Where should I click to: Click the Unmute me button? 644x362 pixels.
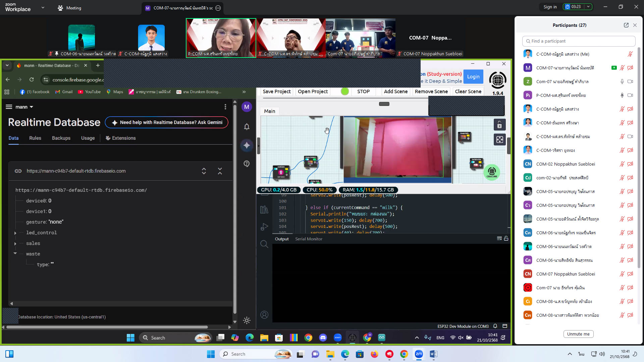[578, 334]
